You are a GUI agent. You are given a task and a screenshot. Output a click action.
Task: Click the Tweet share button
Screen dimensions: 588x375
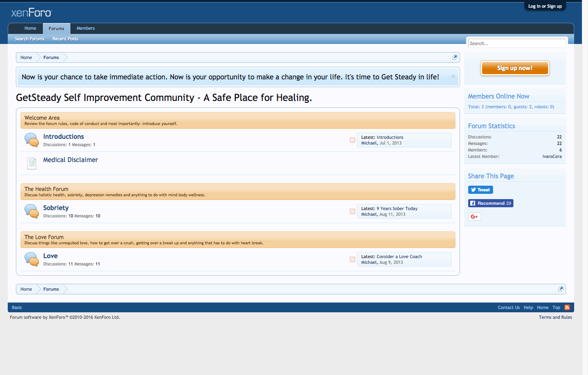click(480, 190)
